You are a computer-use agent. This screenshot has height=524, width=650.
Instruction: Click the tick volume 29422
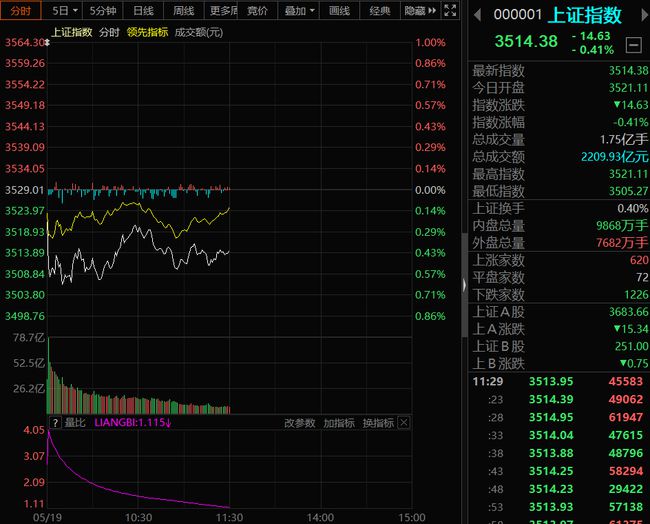(x=626, y=489)
